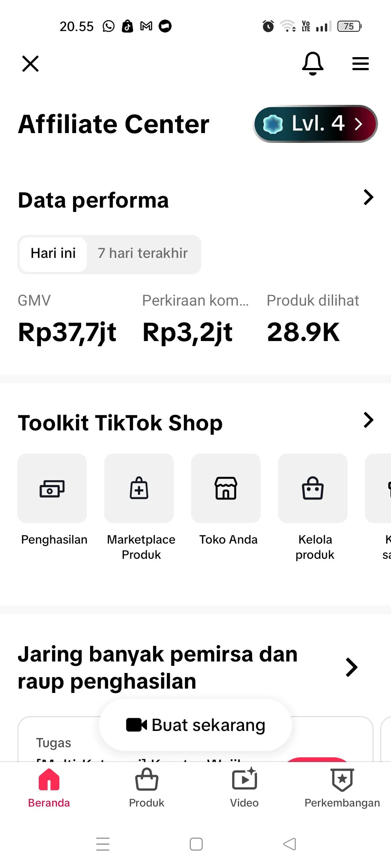Select the Hari ini filter

click(53, 254)
